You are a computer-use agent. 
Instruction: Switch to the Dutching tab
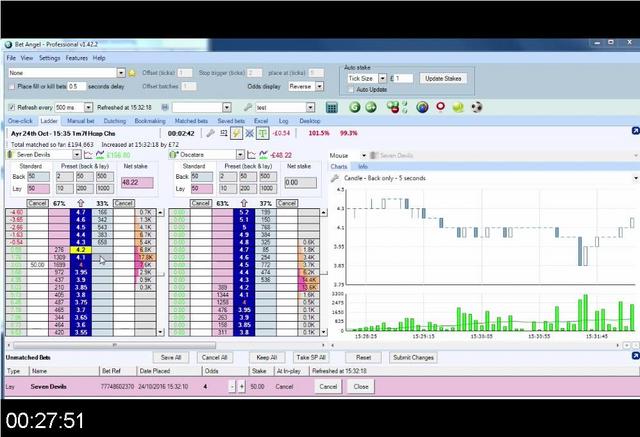tap(115, 121)
